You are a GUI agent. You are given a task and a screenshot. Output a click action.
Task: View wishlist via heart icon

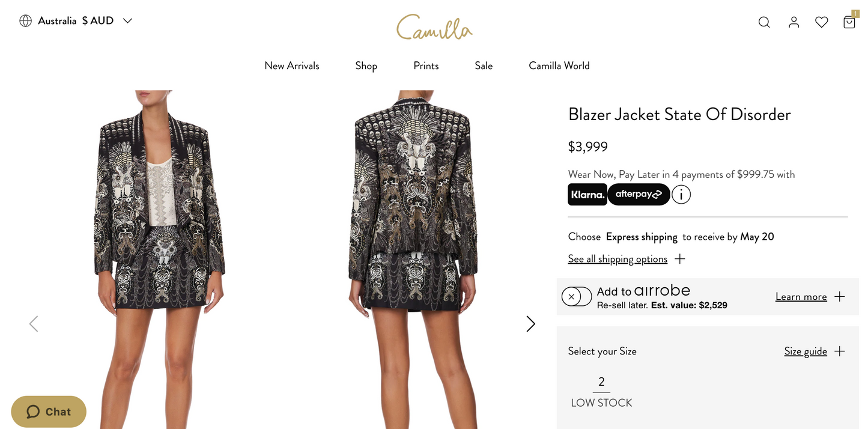tap(822, 22)
